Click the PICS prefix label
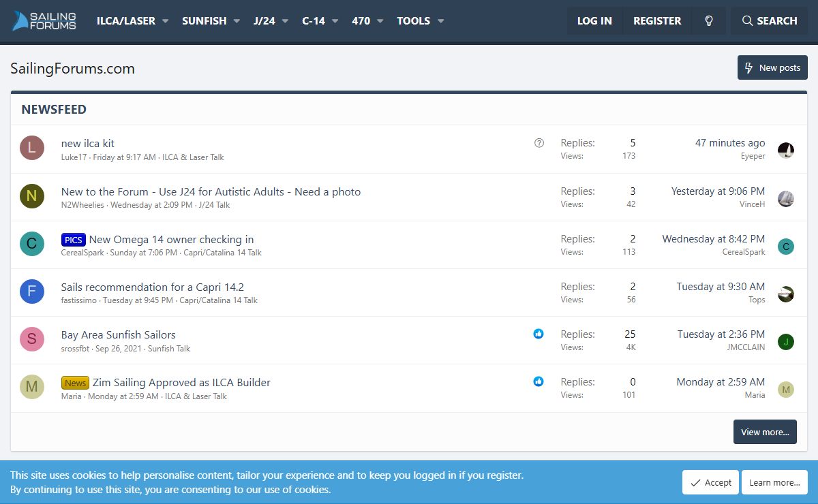The height and width of the screenshot is (504, 818). [x=73, y=240]
